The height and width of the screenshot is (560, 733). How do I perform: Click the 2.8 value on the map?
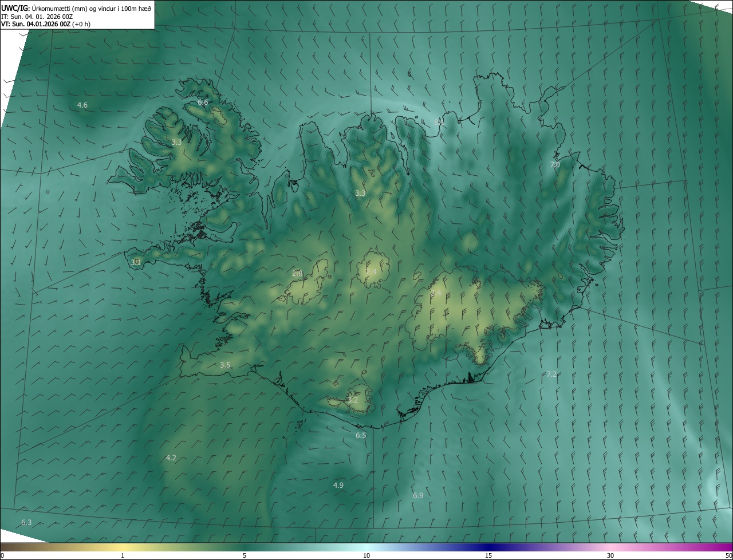tap(297, 273)
